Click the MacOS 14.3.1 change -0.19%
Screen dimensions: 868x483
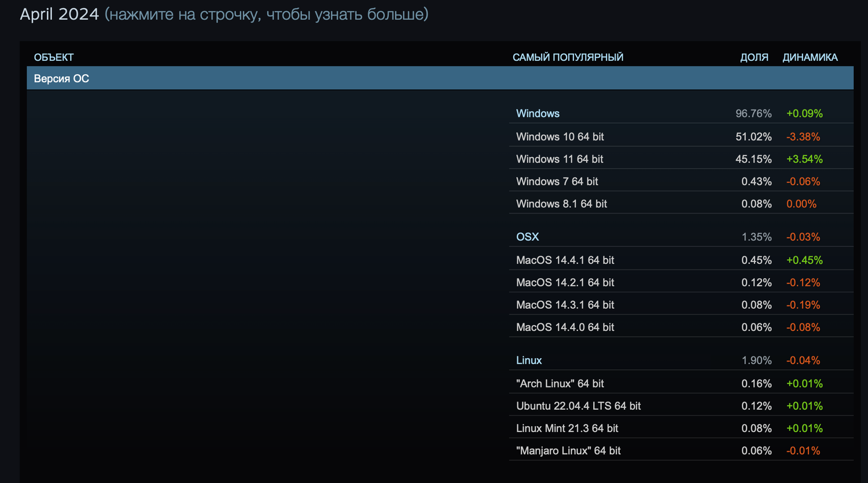click(x=803, y=305)
